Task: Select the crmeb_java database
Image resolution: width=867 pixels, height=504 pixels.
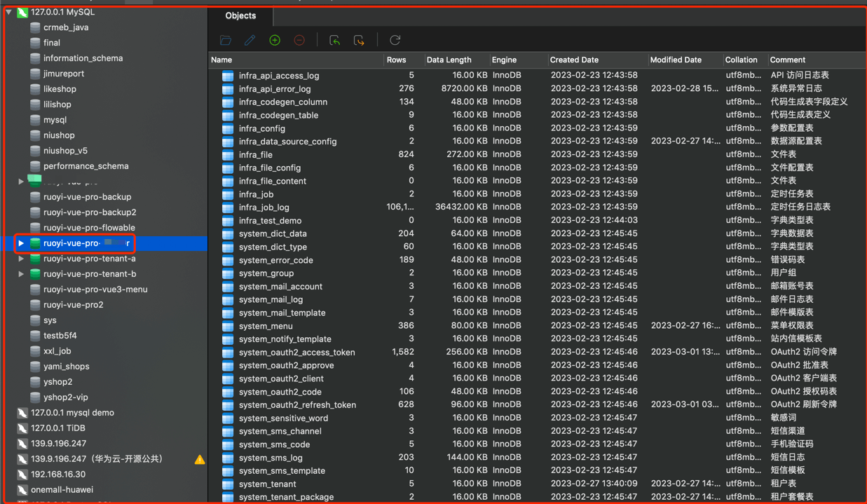Action: tap(65, 27)
